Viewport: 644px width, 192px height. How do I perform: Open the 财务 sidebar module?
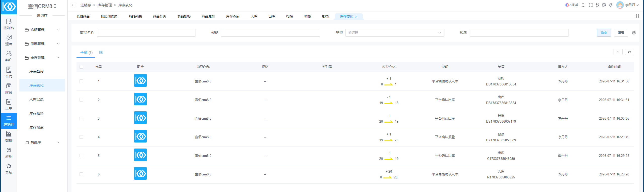click(x=9, y=89)
